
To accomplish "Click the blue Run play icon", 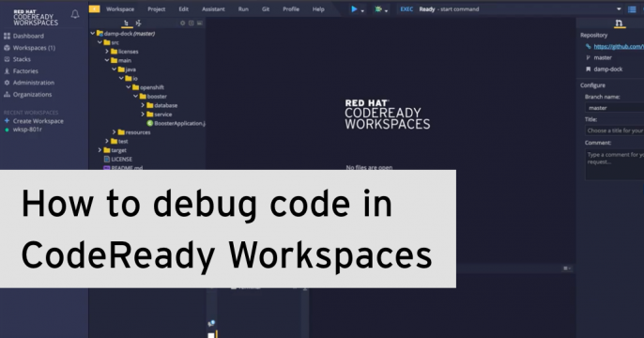I will pos(354,9).
